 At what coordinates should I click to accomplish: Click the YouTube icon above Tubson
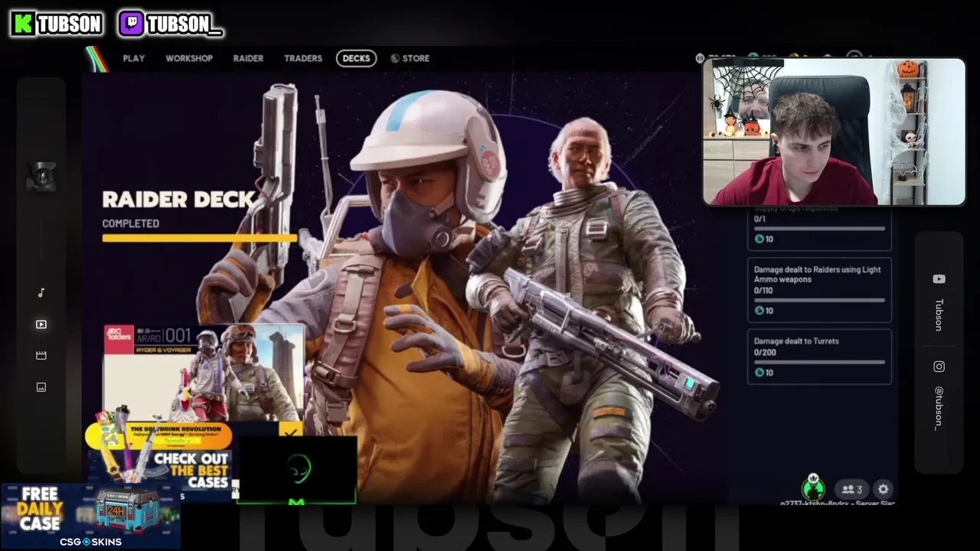click(x=939, y=279)
